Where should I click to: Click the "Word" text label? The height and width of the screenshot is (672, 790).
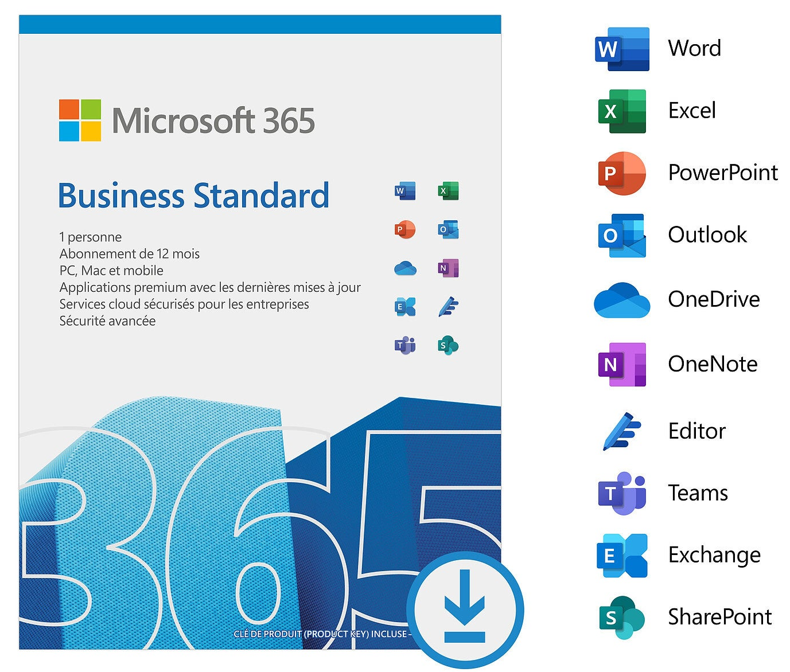point(695,48)
